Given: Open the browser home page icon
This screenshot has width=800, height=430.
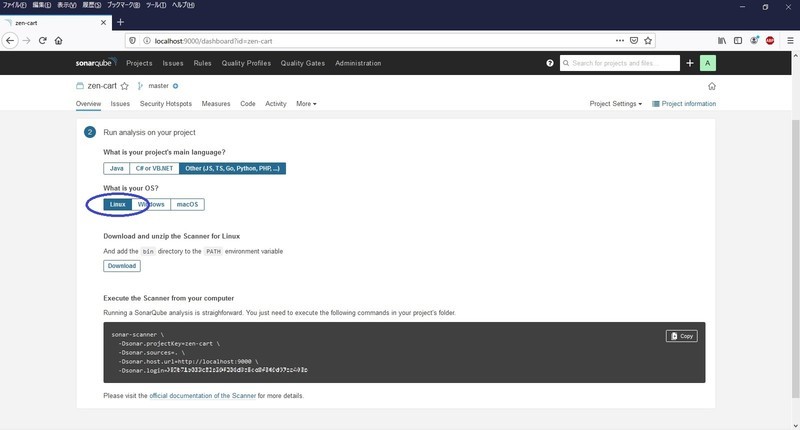Looking at the screenshot, I should pyautogui.click(x=59, y=41).
